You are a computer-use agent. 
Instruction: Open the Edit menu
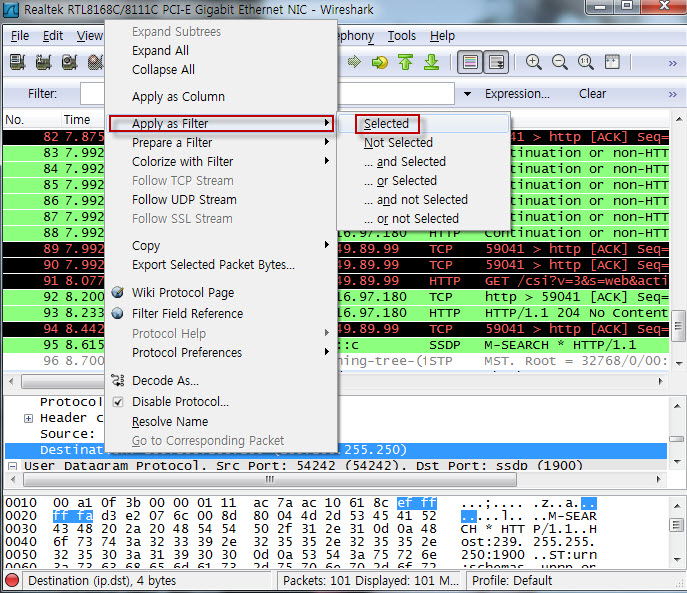53,36
